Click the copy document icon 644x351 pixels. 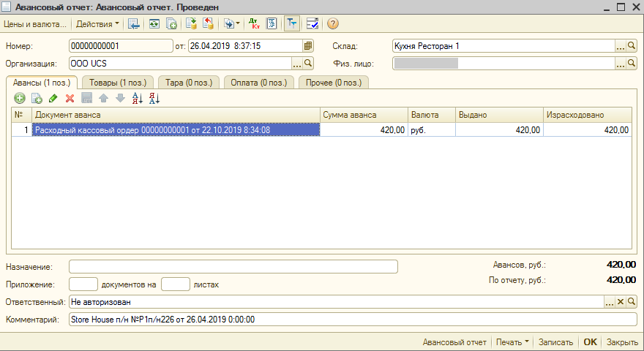[171, 24]
